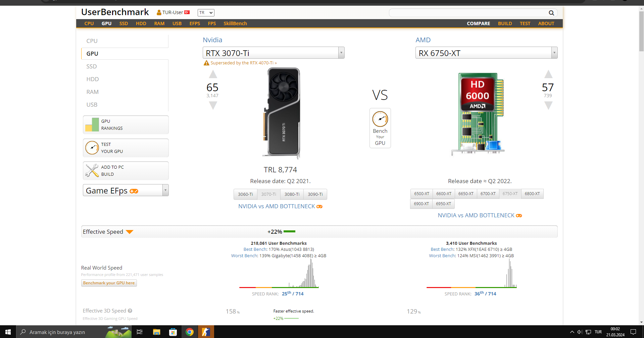Collapse the Effective Speed section arrow
The height and width of the screenshot is (338, 644).
click(x=130, y=232)
